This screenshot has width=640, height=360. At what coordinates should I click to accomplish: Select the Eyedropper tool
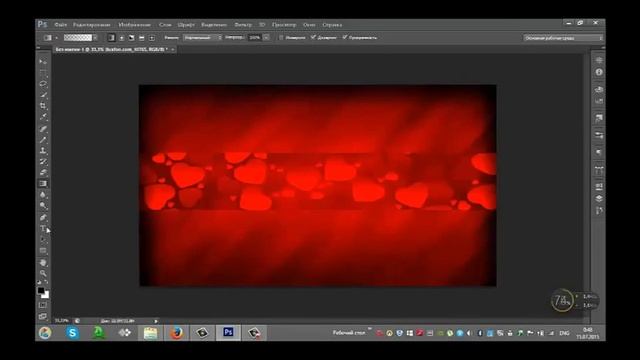coord(43,117)
